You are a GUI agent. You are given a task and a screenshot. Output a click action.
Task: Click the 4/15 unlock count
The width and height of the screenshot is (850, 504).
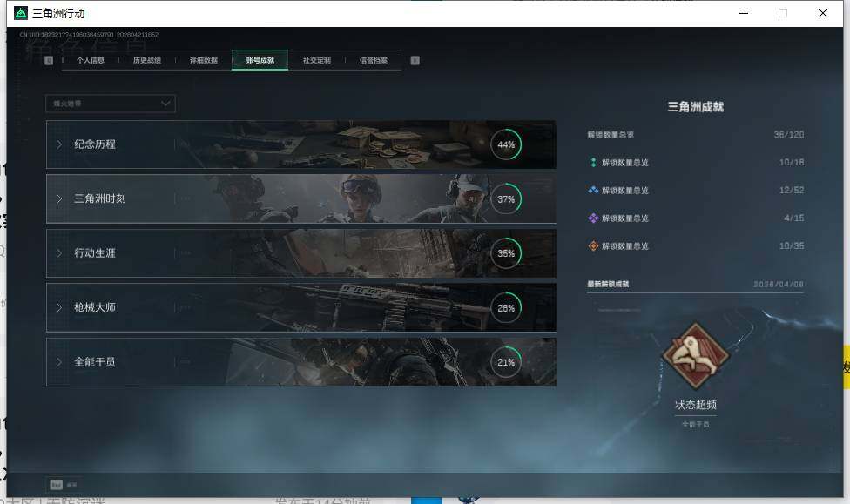point(794,218)
